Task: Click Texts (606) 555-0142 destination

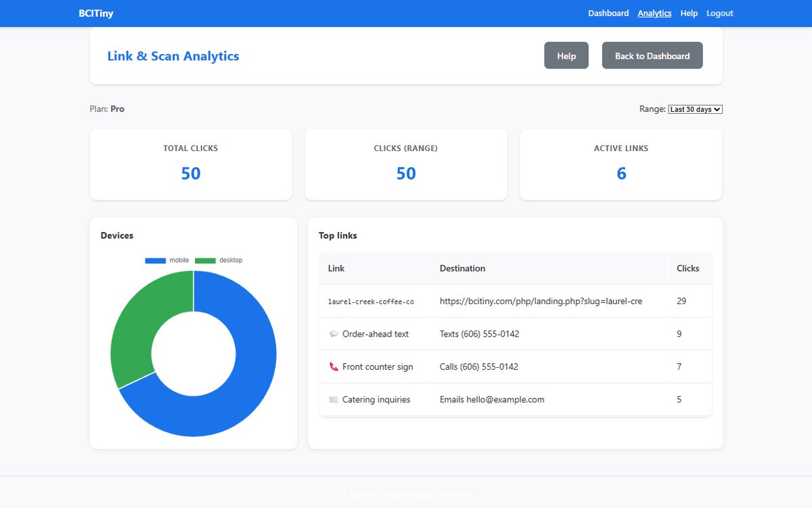Action: click(479, 334)
